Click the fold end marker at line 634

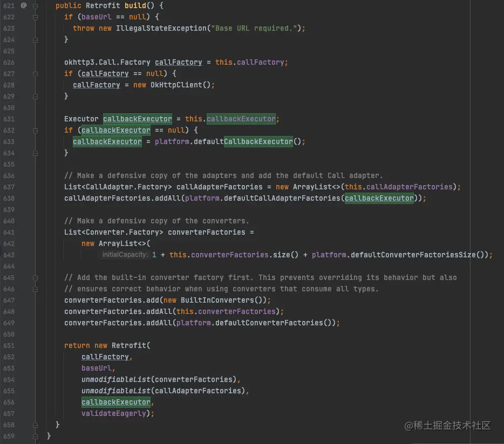click(36, 153)
